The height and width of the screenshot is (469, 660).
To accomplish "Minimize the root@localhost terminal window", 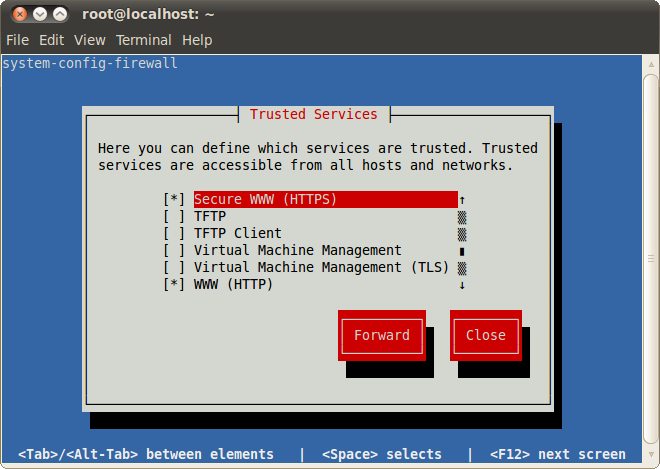I will click(38, 15).
